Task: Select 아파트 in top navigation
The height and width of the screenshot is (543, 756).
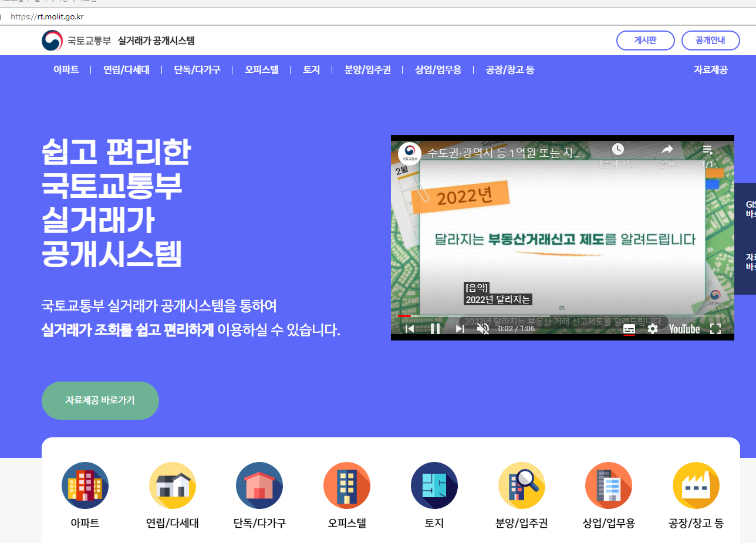Action: [x=66, y=70]
